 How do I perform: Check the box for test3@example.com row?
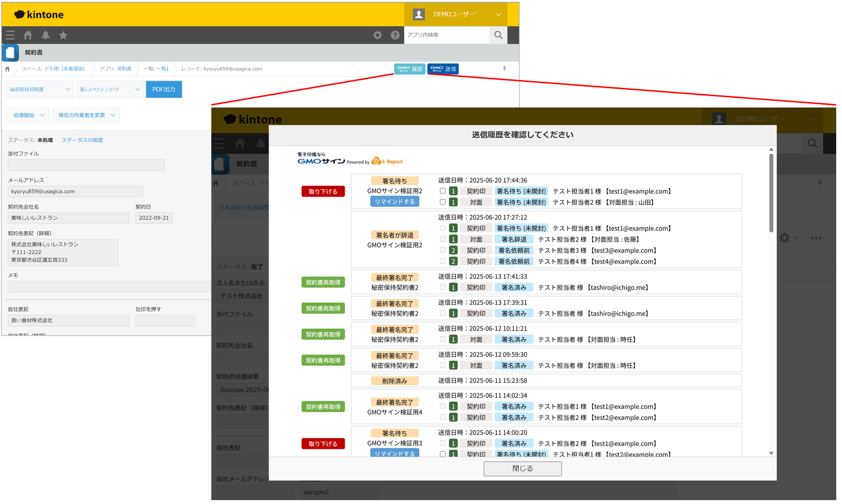coord(442,250)
